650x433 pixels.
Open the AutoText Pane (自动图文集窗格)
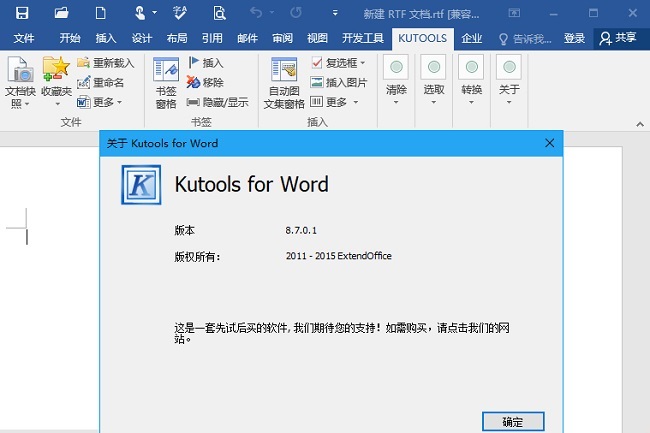[285, 82]
